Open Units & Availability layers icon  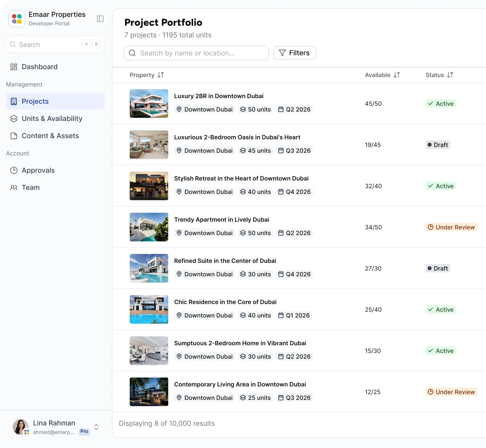pos(14,119)
